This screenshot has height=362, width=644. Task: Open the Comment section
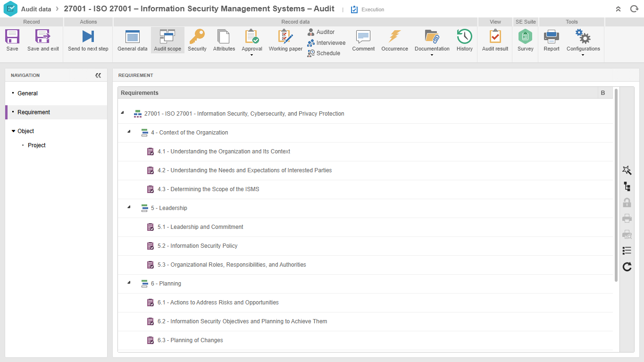pyautogui.click(x=363, y=40)
